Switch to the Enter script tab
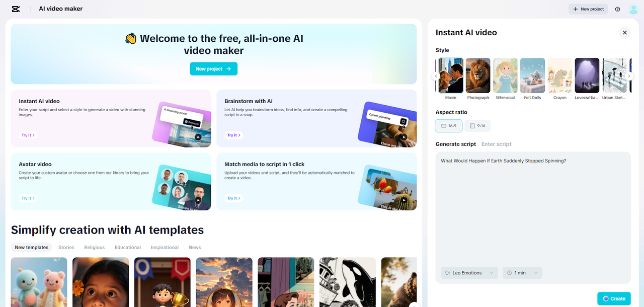644x307 pixels. click(x=496, y=144)
